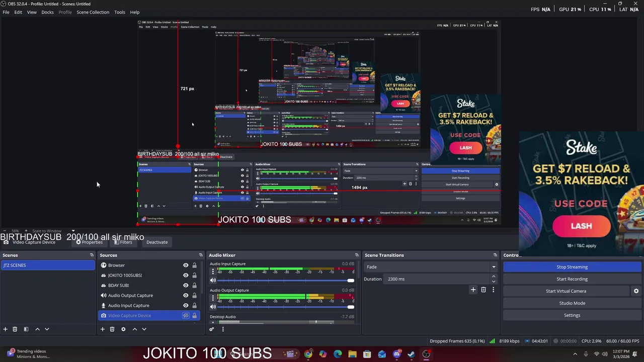The width and height of the screenshot is (644, 362).
Task: Open Microsoft Edge from the taskbar
Action: pos(338,354)
